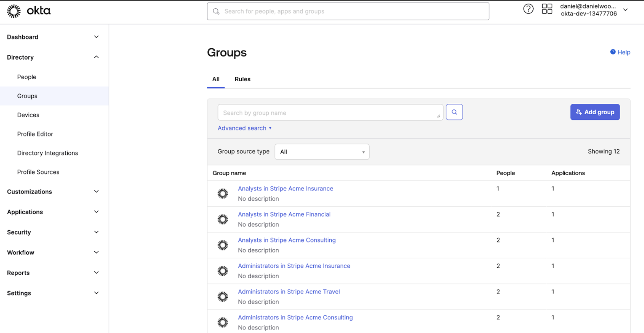Expand the Security menu section
The image size is (644, 333).
pyautogui.click(x=96, y=232)
